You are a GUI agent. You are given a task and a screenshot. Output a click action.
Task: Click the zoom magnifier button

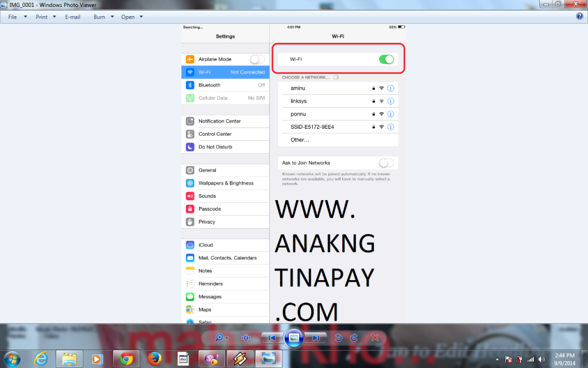coord(221,338)
